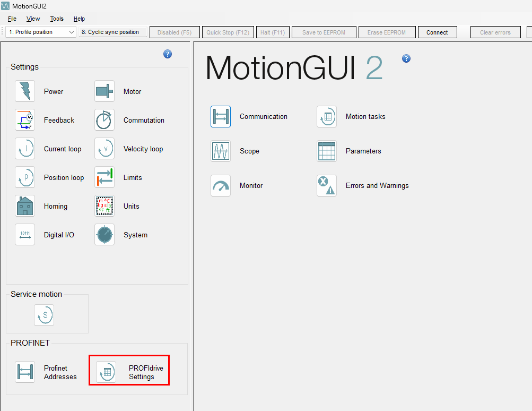Open Power settings icon
The image size is (532, 411).
point(25,91)
